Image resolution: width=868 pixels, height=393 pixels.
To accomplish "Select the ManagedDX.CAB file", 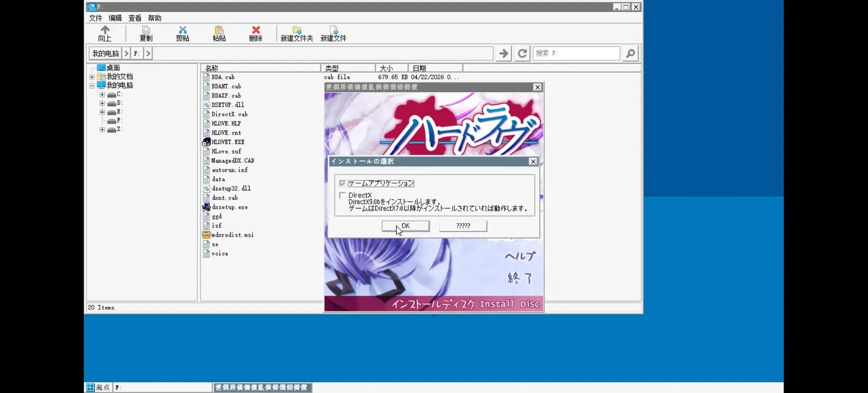I will pyautogui.click(x=233, y=161).
